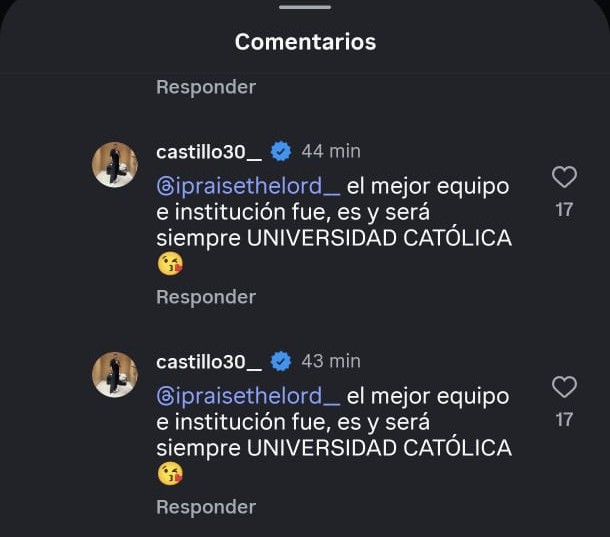This screenshot has width=610, height=537.
Task: Like the castillo30_ comment posted 44 min ago
Action: [x=564, y=178]
